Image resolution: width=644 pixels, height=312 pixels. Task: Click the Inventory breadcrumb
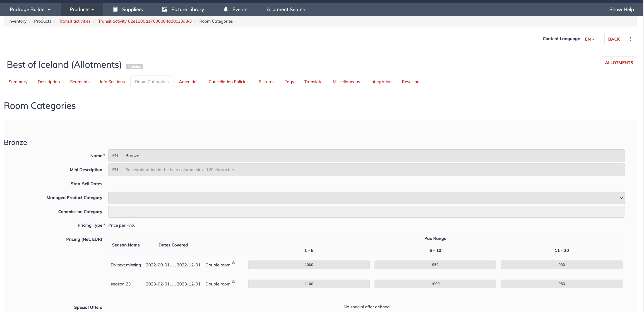[x=17, y=21]
